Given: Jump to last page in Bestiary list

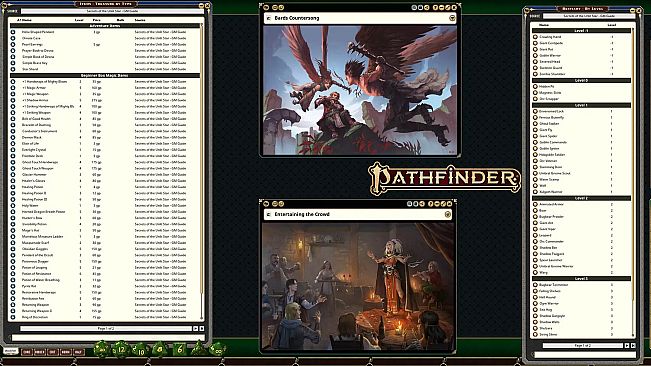Looking at the screenshot, I should [633, 345].
